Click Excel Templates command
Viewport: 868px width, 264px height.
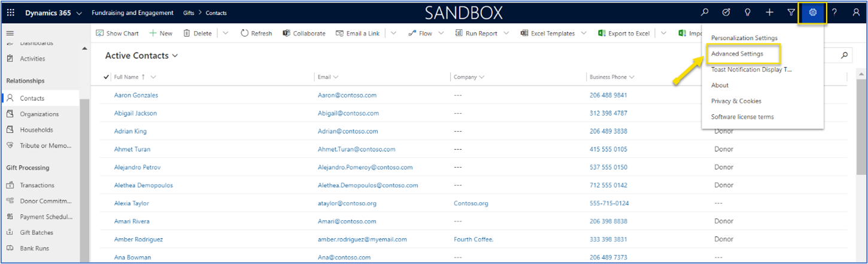[x=548, y=34]
